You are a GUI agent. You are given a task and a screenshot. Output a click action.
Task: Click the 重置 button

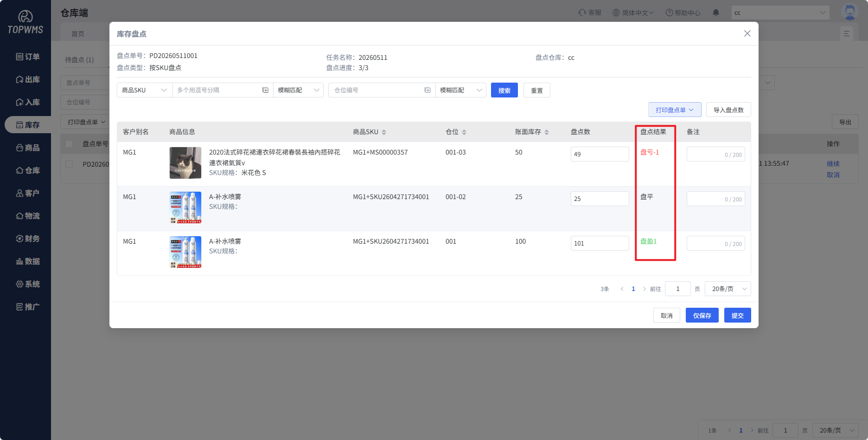(537, 91)
